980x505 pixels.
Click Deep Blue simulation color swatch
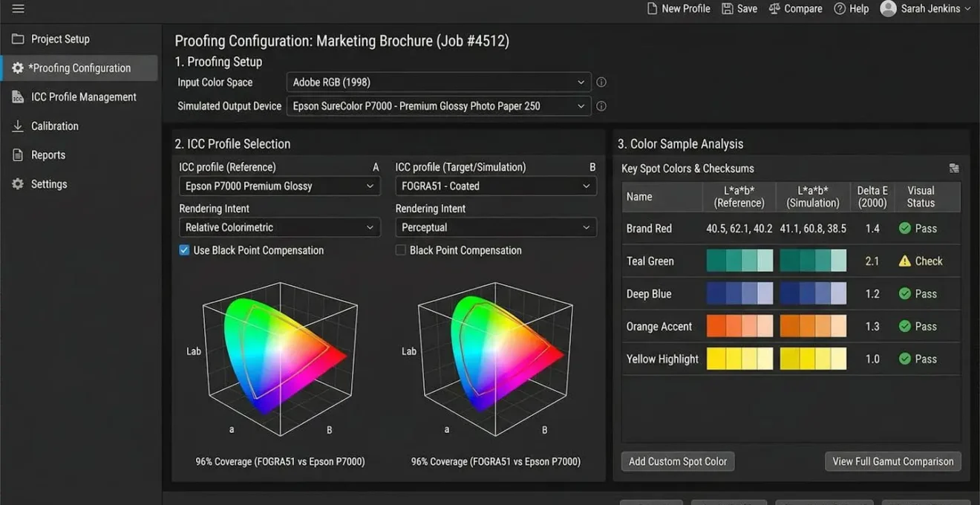pos(813,293)
